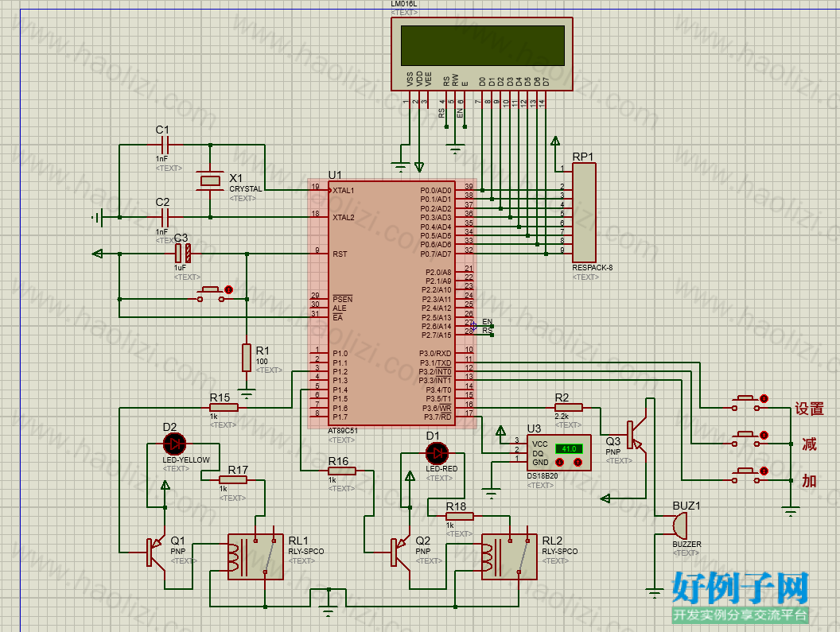Click the AT89C51 microcontroller U1
The width and height of the screenshot is (840, 632).
pos(391,304)
